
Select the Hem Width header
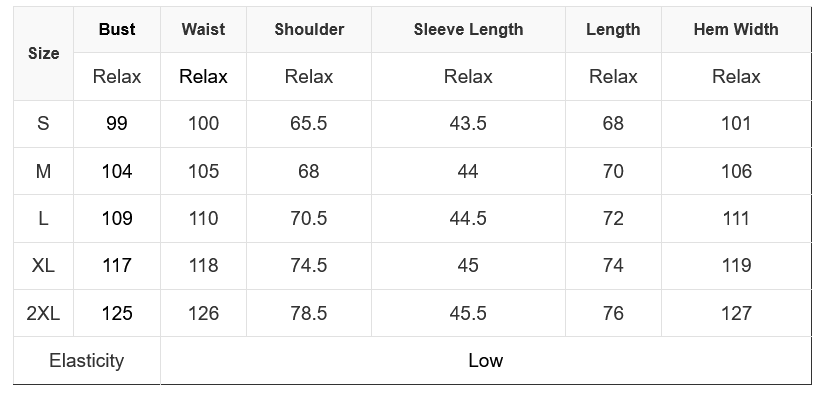click(736, 29)
